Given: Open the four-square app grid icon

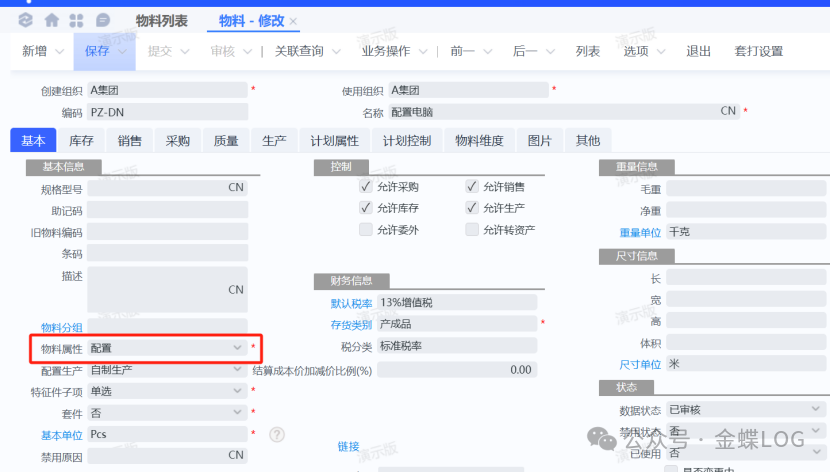Looking at the screenshot, I should pyautogui.click(x=77, y=20).
